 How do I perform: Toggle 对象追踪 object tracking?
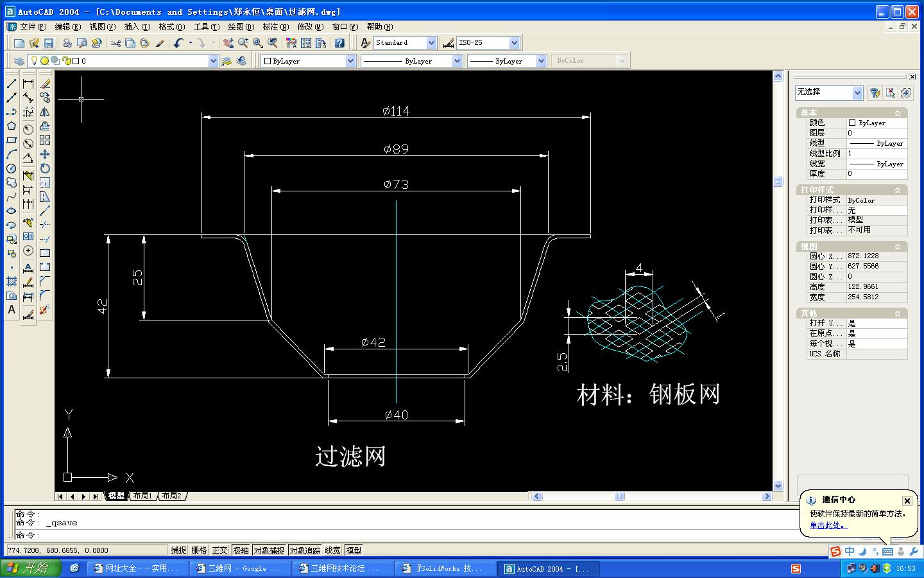(305, 550)
